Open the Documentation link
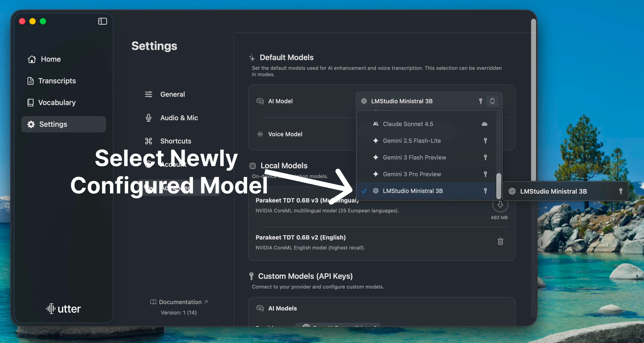644x343 pixels. [179, 302]
